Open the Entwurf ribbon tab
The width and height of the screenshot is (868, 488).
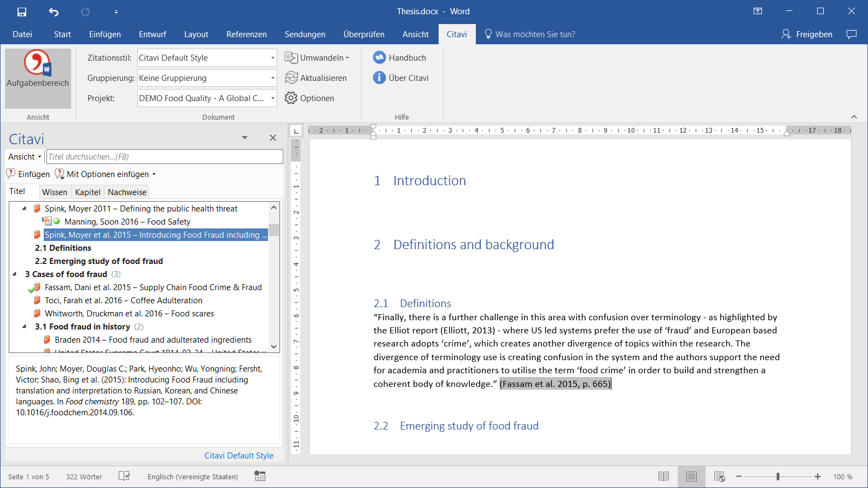[153, 34]
